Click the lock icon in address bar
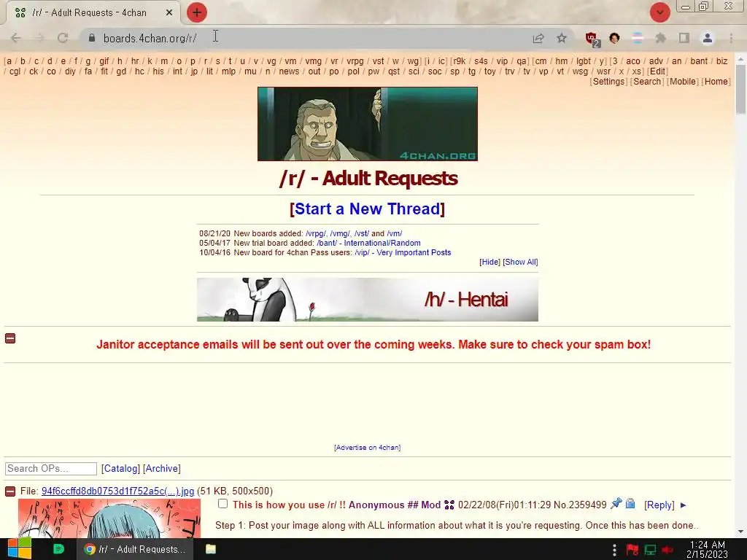 pos(92,38)
